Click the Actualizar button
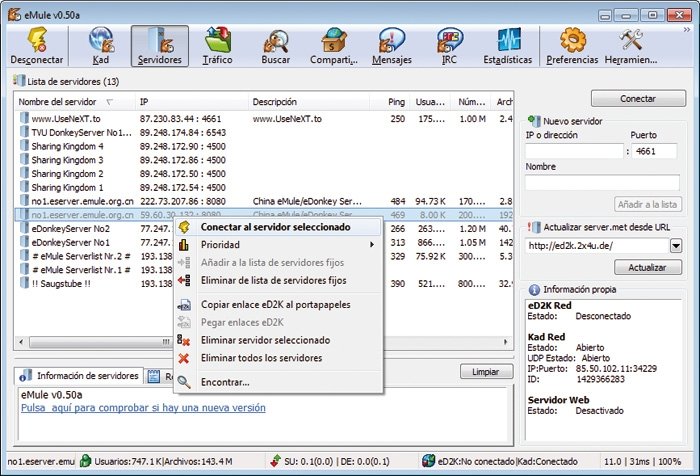Image resolution: width=700 pixels, height=476 pixels. 648,267
